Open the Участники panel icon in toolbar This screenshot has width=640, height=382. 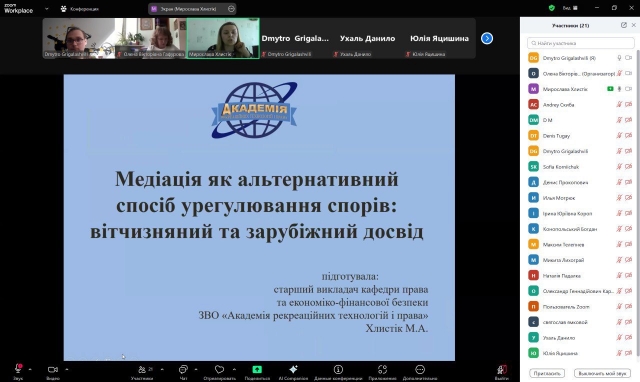pyautogui.click(x=142, y=369)
